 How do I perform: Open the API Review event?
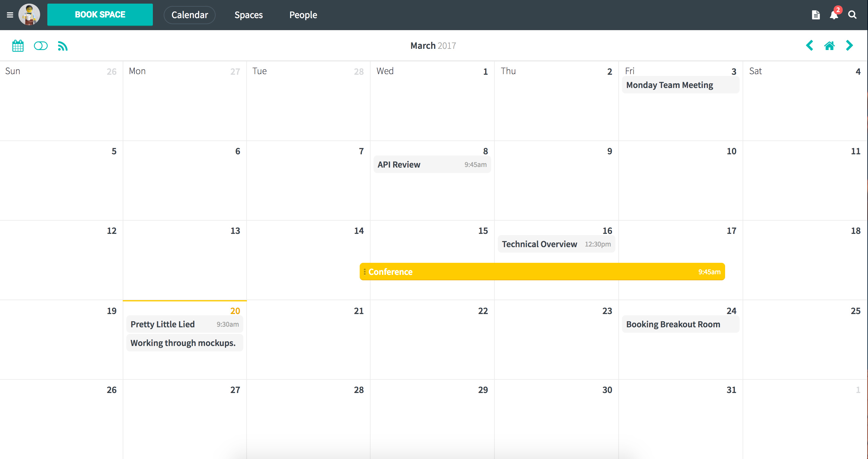(x=432, y=164)
